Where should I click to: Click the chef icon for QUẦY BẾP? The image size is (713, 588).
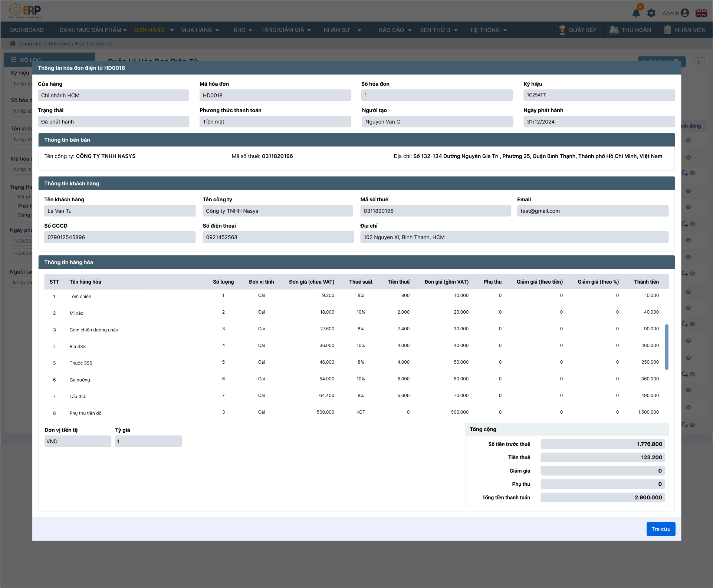[x=562, y=30]
